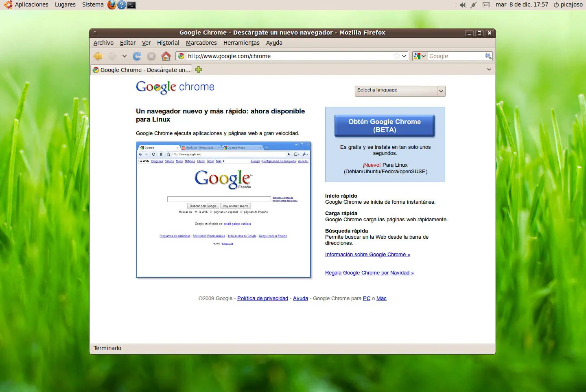Click the forward arrow in Firefox toolbar
Viewport: 586px width, 392px height.
112,56
